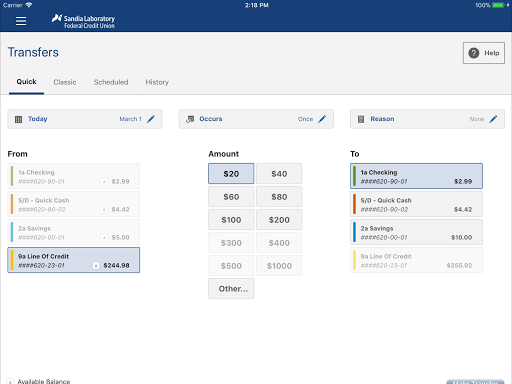
Task: Tap the Wi-Fi status icon
Action: [x=29, y=5]
